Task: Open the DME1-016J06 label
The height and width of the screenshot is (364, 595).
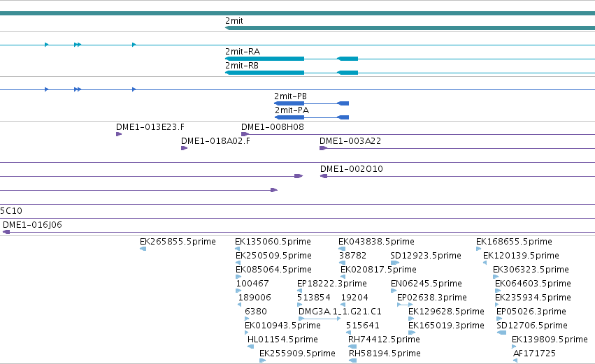Action: (x=32, y=225)
